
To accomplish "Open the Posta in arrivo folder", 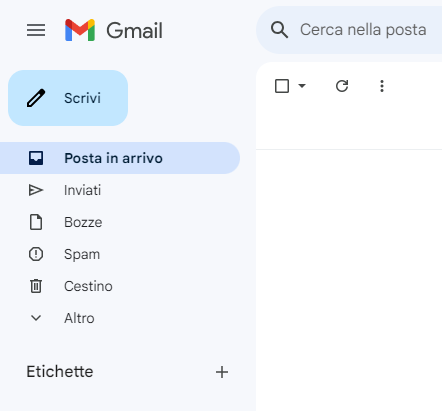I will click(x=120, y=158).
